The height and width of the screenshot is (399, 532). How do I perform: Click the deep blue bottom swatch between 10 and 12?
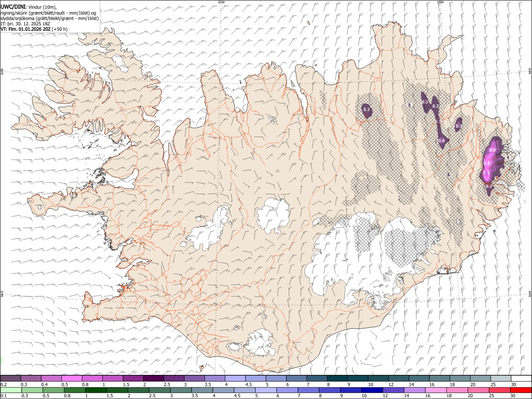point(372,390)
